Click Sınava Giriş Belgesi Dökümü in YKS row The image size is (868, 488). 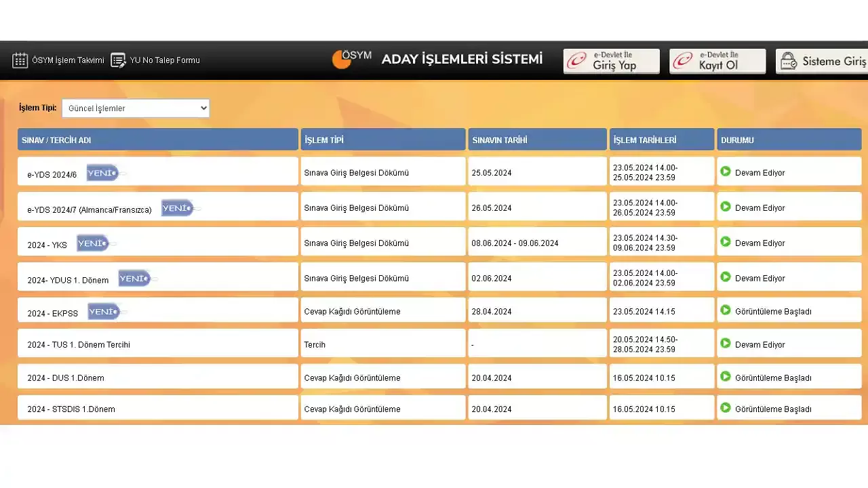357,243
